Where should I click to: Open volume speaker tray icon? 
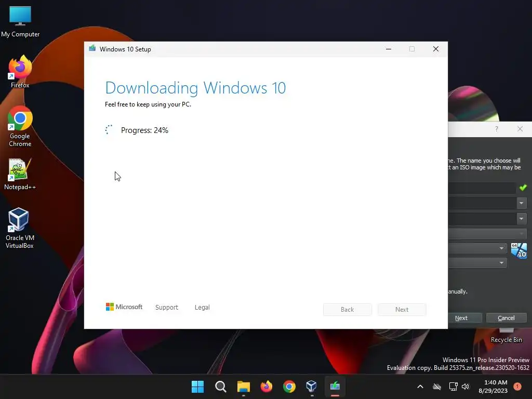(465, 387)
